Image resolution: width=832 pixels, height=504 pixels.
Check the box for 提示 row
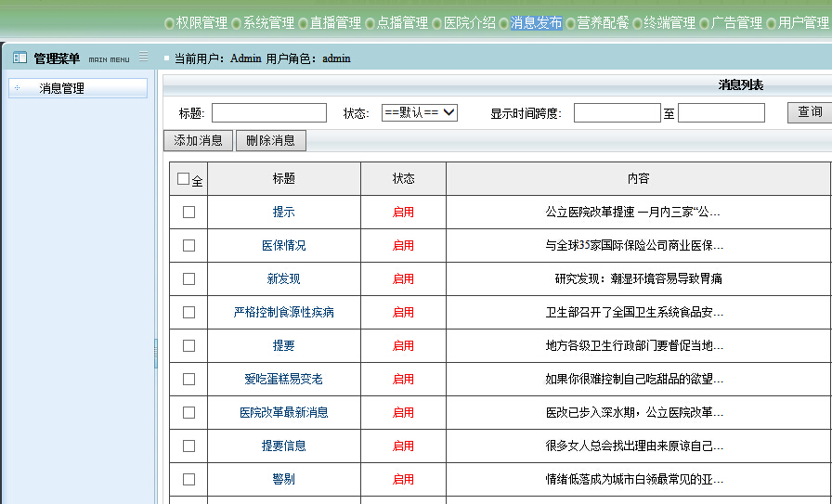point(189,212)
